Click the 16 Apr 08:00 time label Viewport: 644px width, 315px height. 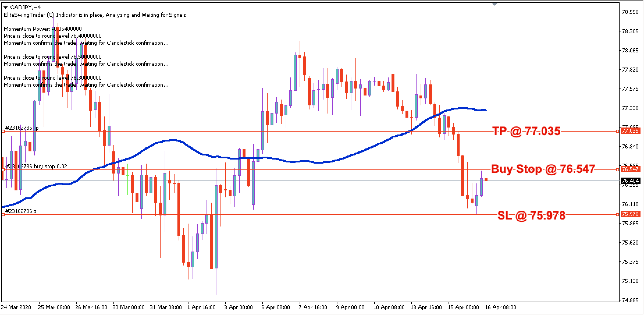coord(501,307)
